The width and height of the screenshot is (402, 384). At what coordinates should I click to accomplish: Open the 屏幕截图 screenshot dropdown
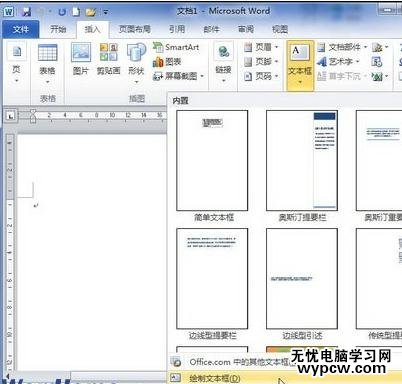pyautogui.click(x=178, y=76)
